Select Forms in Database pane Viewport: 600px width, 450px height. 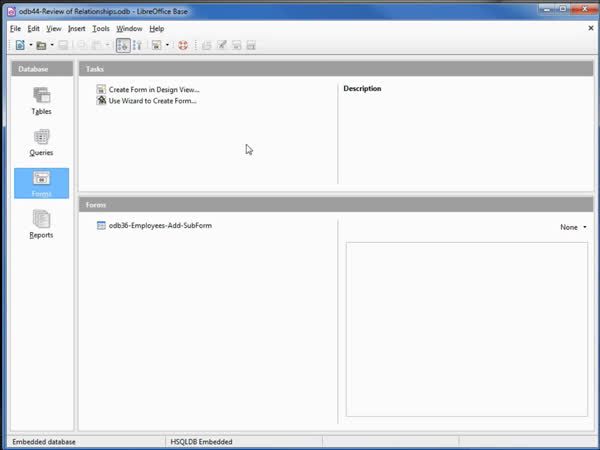(41, 183)
